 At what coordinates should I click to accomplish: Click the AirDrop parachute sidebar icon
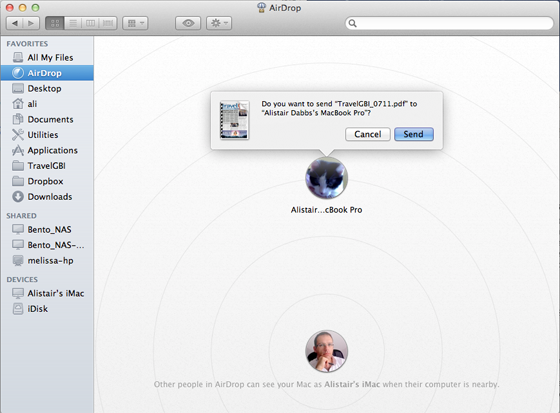point(18,73)
